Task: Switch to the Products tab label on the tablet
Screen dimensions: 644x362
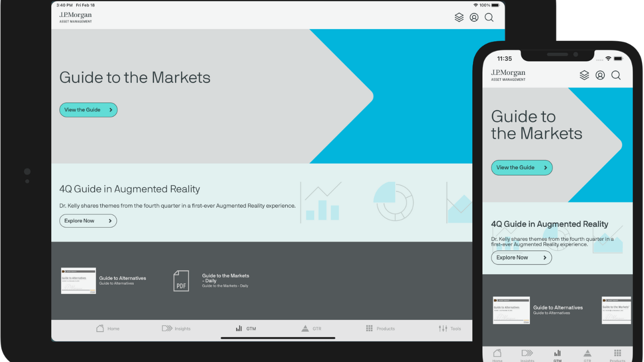Action: pyautogui.click(x=386, y=329)
